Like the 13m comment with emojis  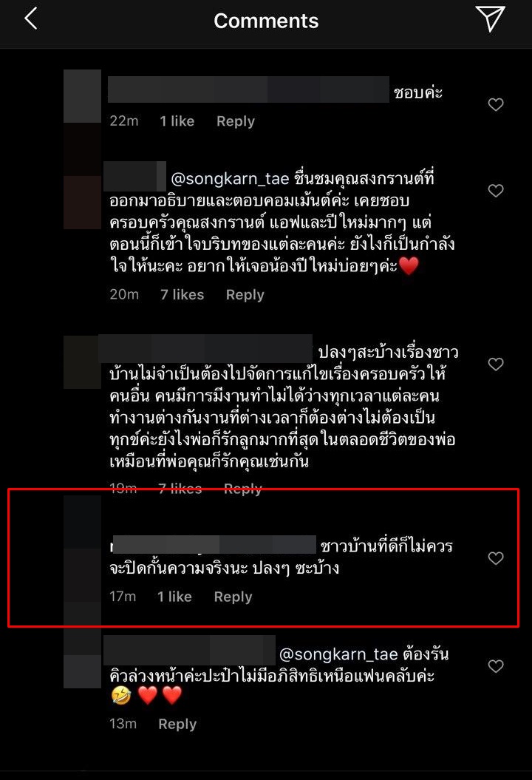496,666
